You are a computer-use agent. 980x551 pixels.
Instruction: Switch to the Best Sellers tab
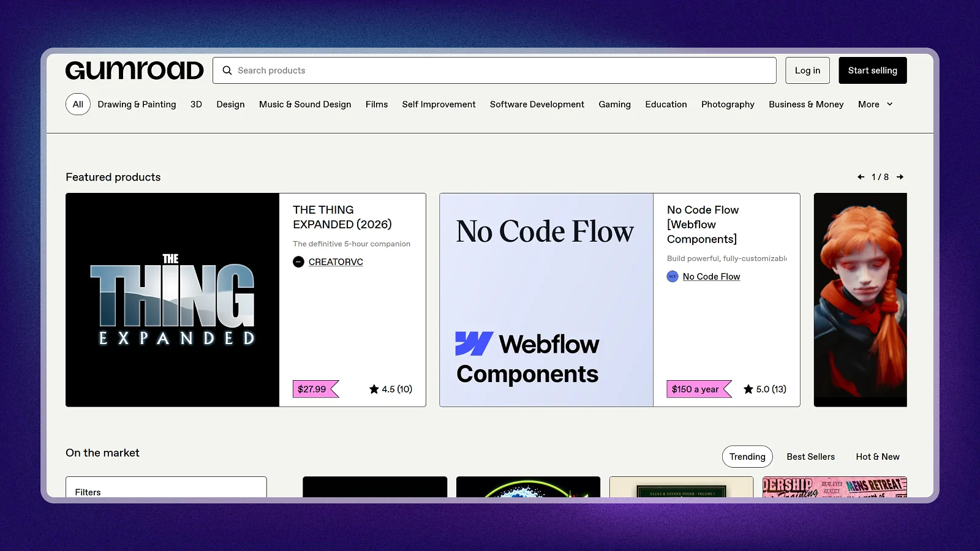[810, 457]
